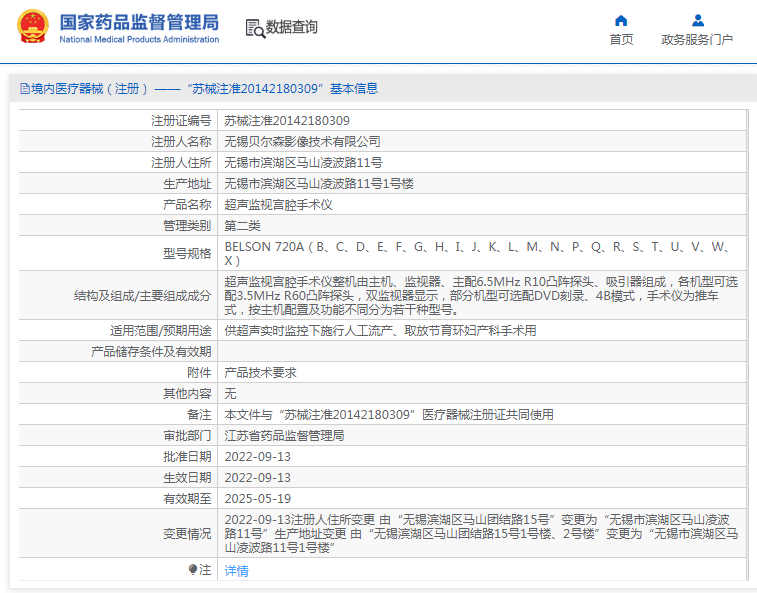This screenshot has width=757, height=593.
Task: Open the home page house icon
Action: pos(621,21)
